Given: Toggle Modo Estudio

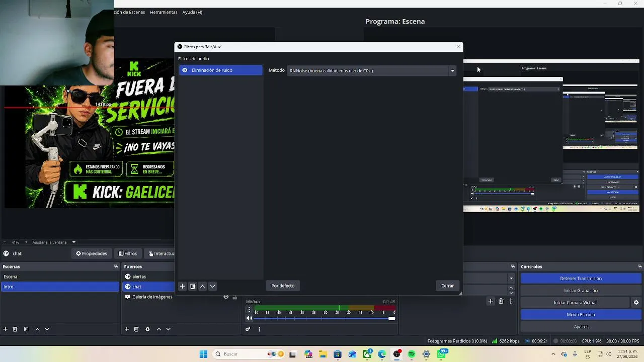Looking at the screenshot, I should pyautogui.click(x=581, y=315).
